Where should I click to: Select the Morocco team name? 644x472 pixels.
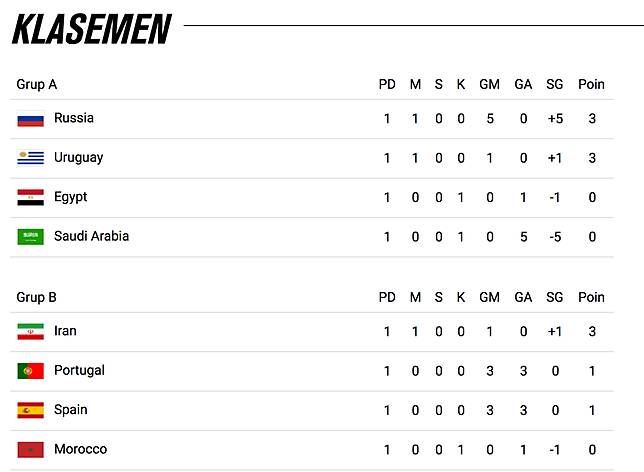(80, 449)
